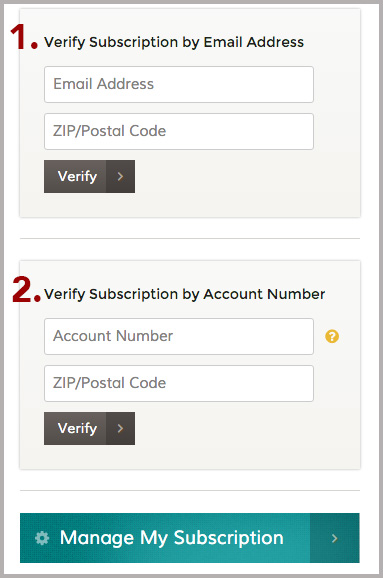Click the divider line above Manage My Subscription
Image resolution: width=383 pixels, height=578 pixels.
[x=189, y=491]
